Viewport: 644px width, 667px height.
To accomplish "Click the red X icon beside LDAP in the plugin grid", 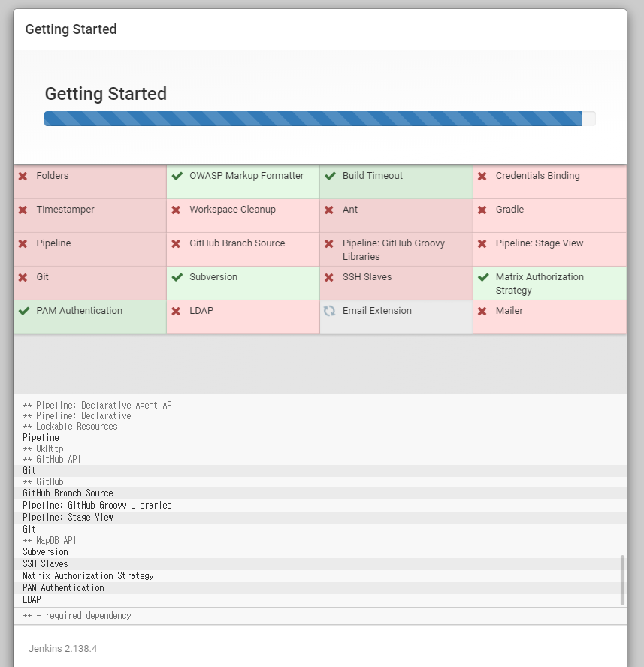I will (x=176, y=312).
